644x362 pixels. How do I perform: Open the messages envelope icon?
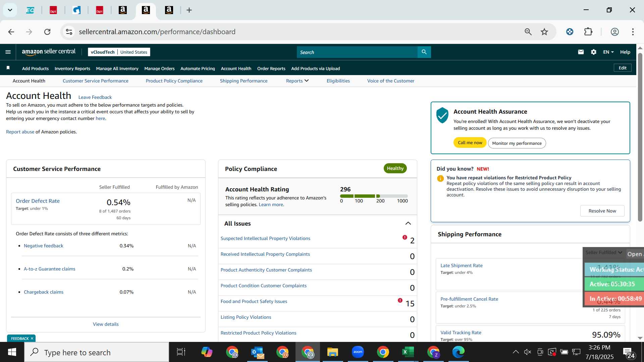click(581, 52)
